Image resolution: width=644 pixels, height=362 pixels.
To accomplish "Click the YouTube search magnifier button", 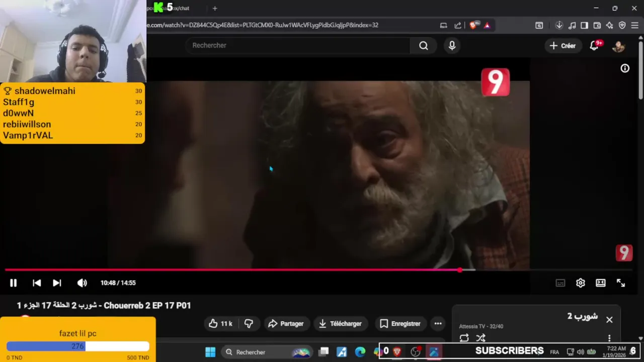I will coord(424,46).
